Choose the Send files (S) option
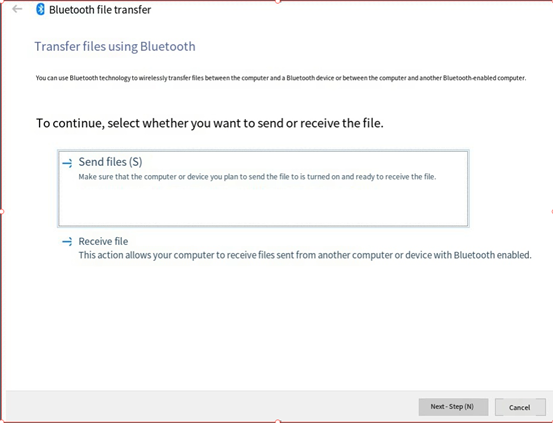The width and height of the screenshot is (553, 423). point(263,188)
